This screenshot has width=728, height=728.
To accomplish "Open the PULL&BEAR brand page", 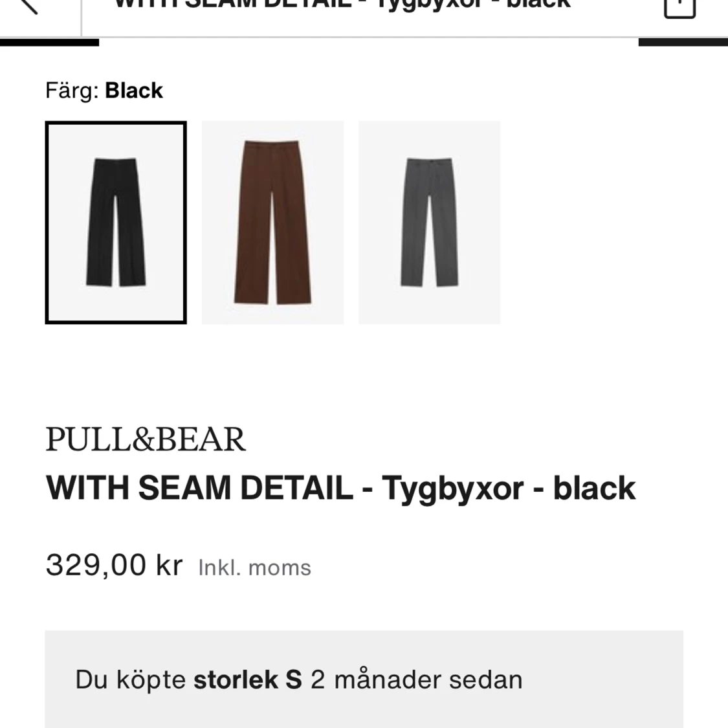I will (x=146, y=439).
